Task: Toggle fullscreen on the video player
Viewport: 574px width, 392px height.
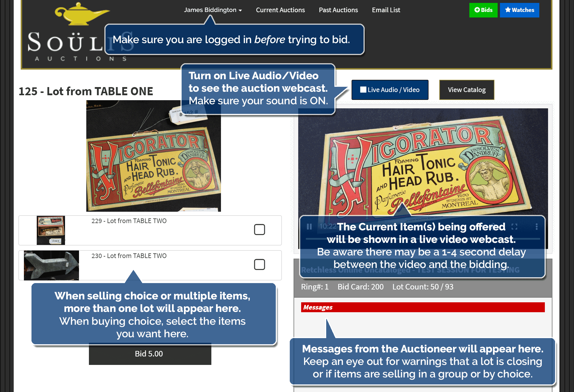Action: (515, 227)
